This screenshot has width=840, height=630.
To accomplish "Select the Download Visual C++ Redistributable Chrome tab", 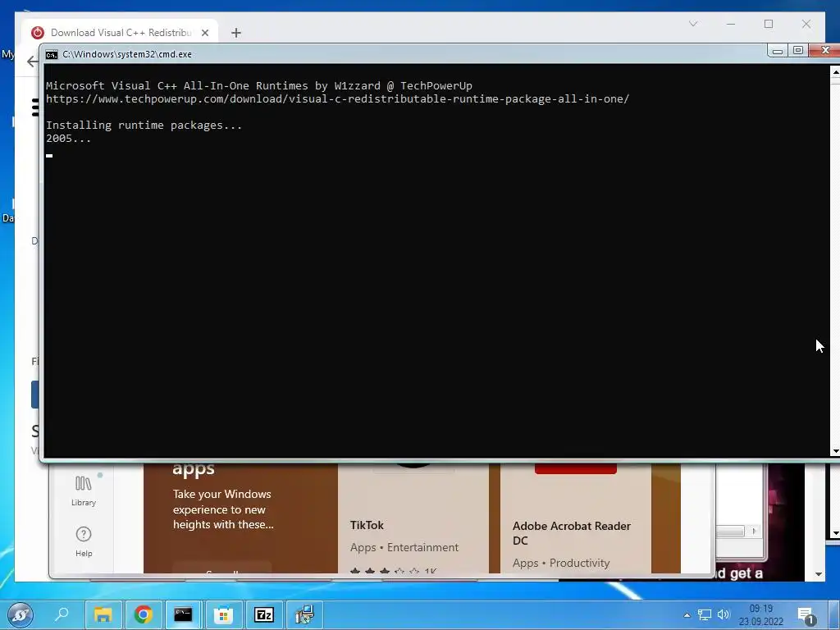I will 120,33.
